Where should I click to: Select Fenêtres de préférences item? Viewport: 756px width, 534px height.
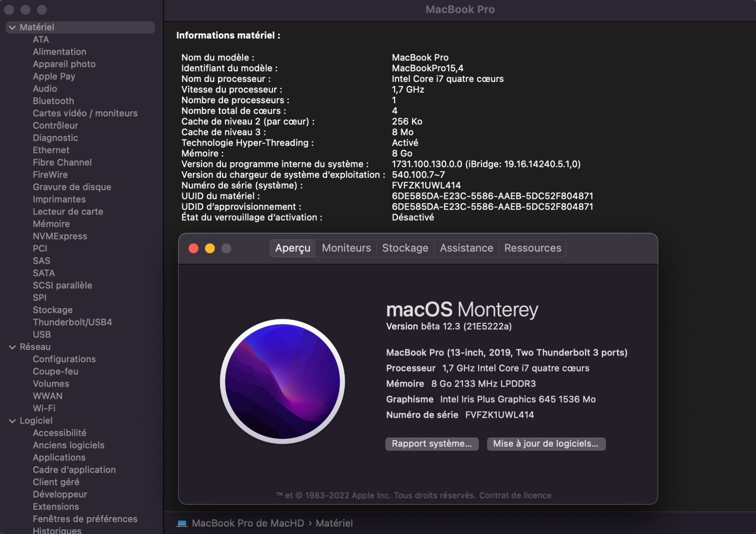coord(85,519)
